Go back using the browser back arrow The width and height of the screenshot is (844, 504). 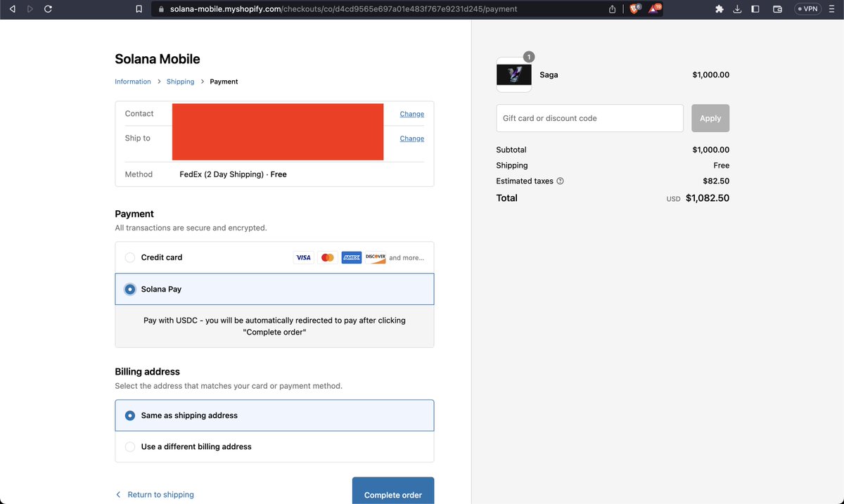click(12, 9)
